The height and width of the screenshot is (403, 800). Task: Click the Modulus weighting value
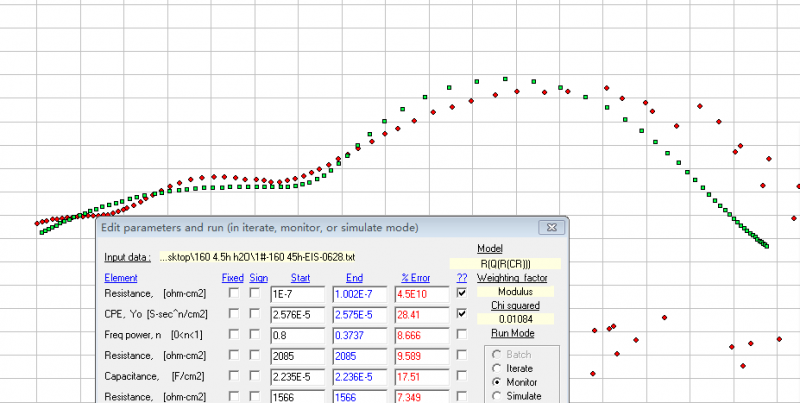[515, 292]
